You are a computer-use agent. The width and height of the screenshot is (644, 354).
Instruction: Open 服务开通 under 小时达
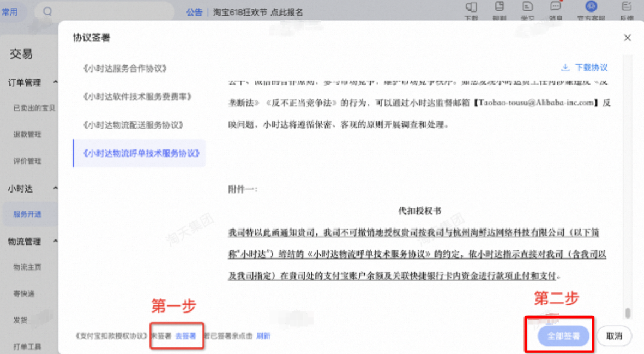coord(27,214)
